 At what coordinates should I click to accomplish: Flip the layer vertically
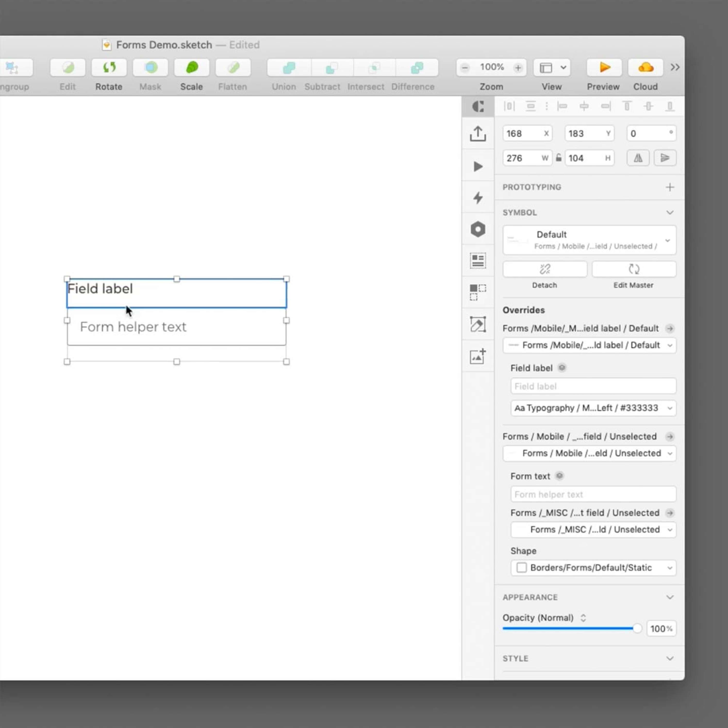pyautogui.click(x=665, y=158)
